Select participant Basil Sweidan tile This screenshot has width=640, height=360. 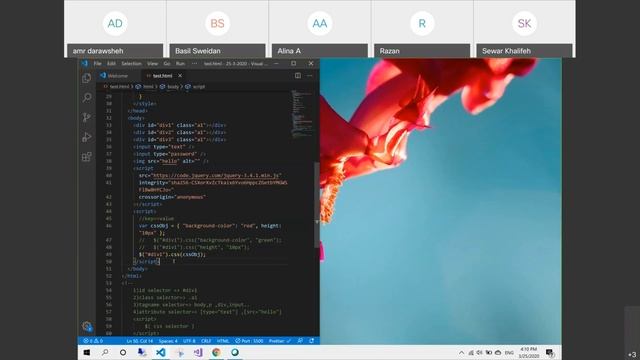[218, 29]
